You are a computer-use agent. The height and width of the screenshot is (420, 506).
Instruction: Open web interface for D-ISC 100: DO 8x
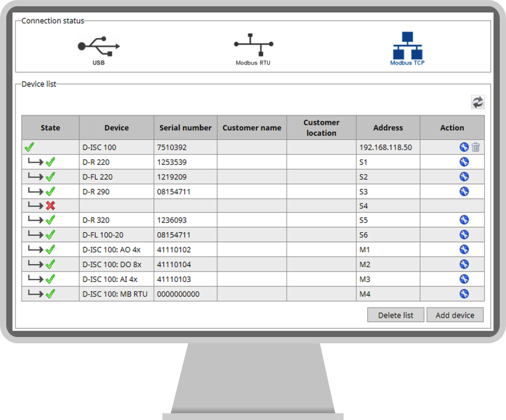click(464, 264)
